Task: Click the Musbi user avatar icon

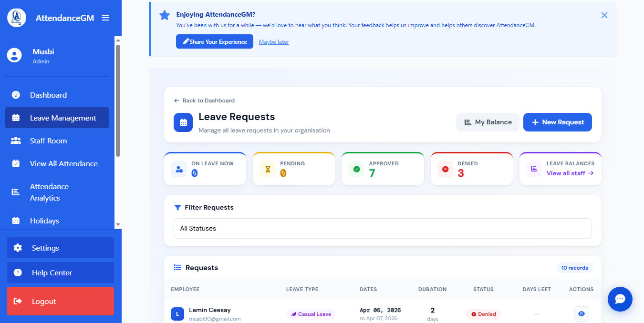Action: coord(14,55)
